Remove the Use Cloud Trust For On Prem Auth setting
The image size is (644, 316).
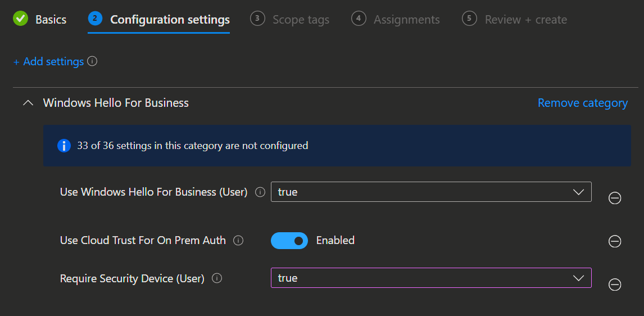[x=615, y=241]
